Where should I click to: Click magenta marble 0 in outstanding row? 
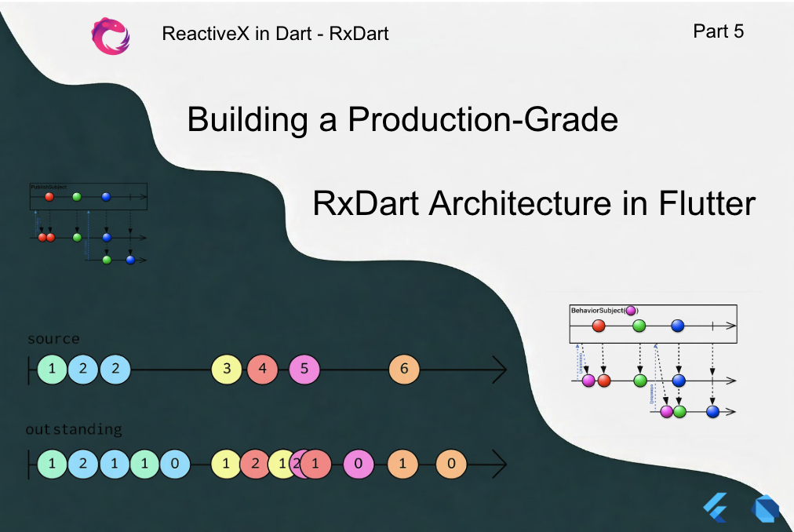(358, 464)
